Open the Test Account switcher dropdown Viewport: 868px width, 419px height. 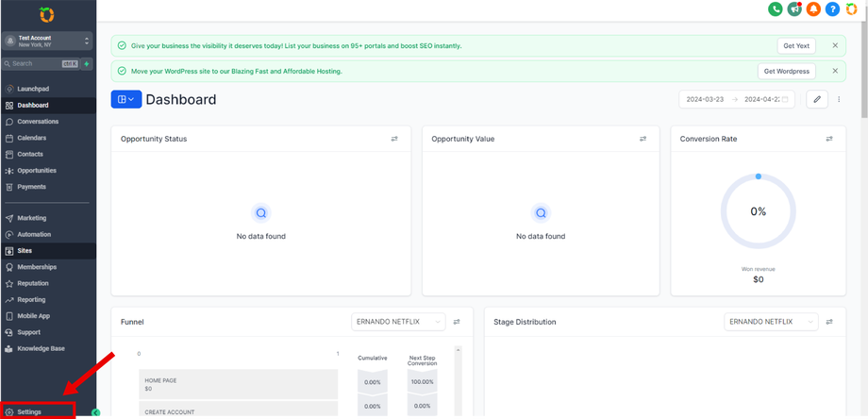tap(47, 41)
